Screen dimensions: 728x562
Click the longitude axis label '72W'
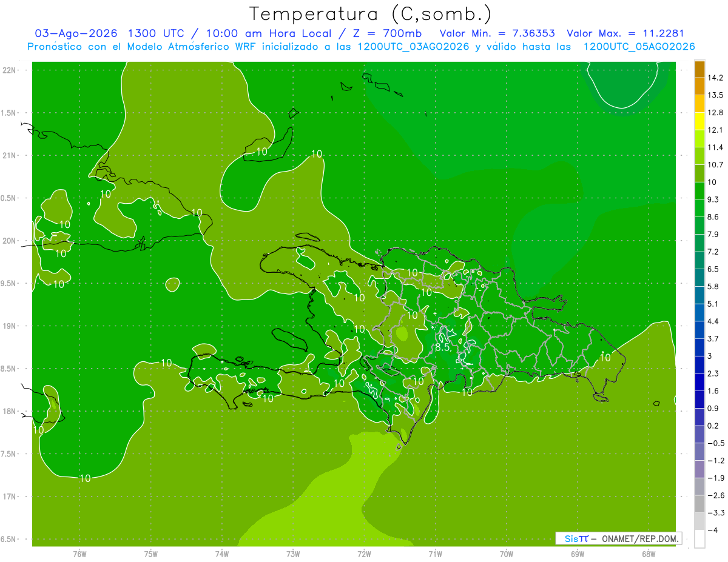(364, 554)
